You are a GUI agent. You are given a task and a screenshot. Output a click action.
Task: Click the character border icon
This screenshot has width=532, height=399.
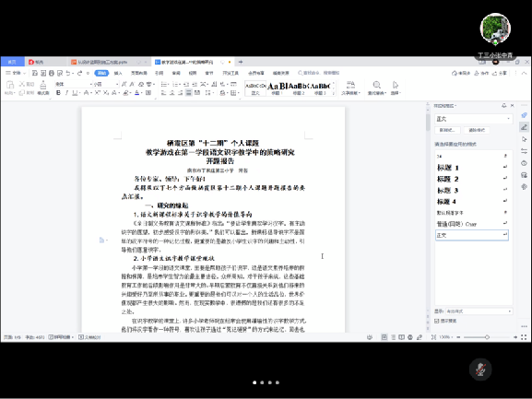tap(148, 92)
